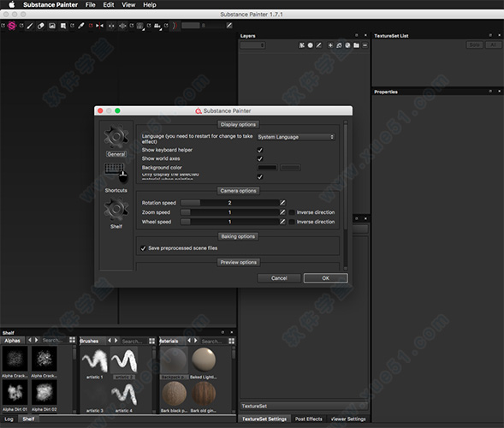Select the Projection tool image icon
Screen dimensions: 504x428
(x=52, y=26)
